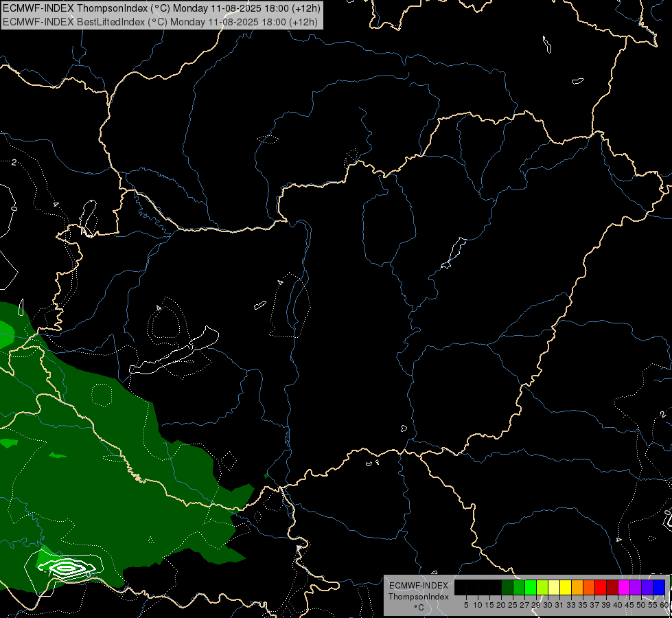Screen dimensions: 672x618
Task: Select the bright green 27–29 legend swatch
Action: tap(531, 587)
